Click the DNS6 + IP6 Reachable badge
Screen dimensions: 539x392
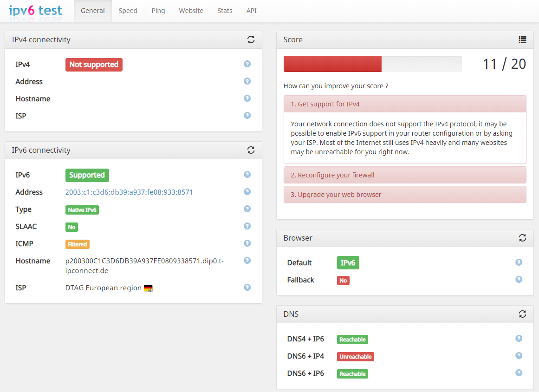(x=352, y=374)
